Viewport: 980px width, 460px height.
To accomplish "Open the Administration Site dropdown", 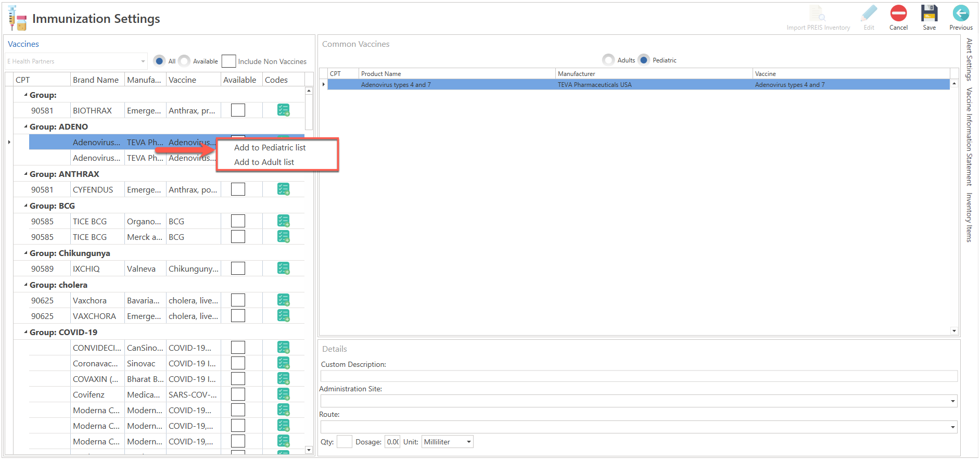I will [x=952, y=401].
